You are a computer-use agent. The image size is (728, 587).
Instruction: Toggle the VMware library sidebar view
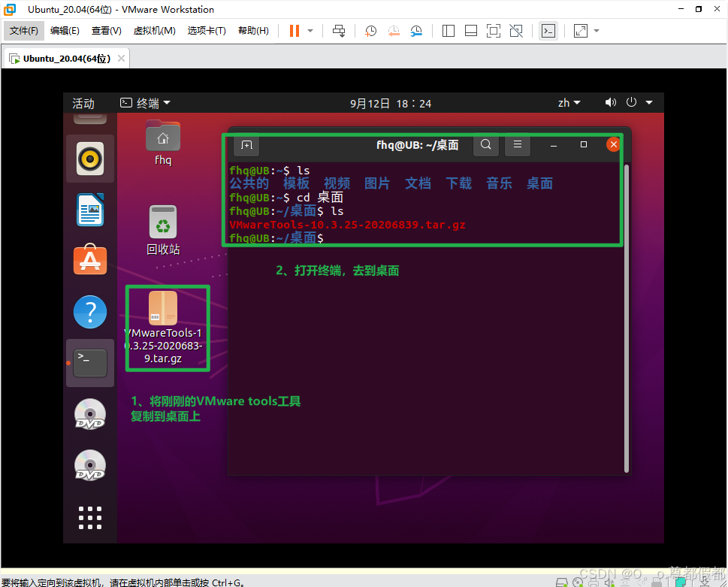point(448,31)
